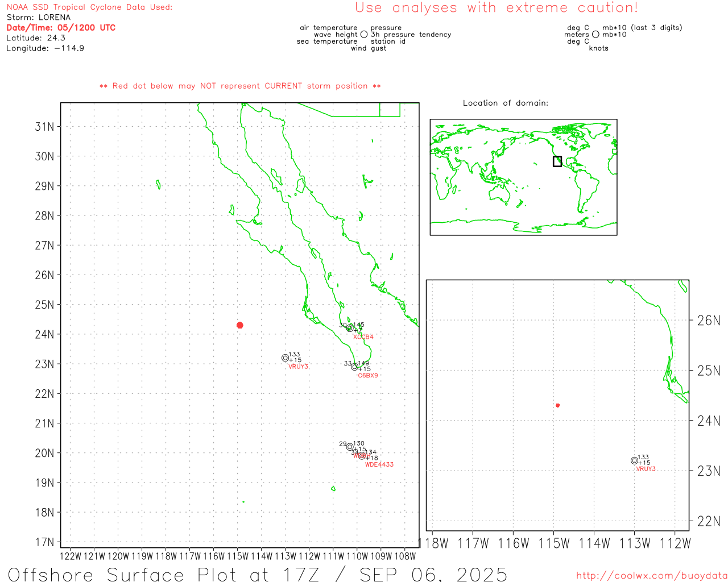
Task: Click 'NOAA SSD Tropical Cyclone Data Used:' heading
Action: tap(89, 7)
